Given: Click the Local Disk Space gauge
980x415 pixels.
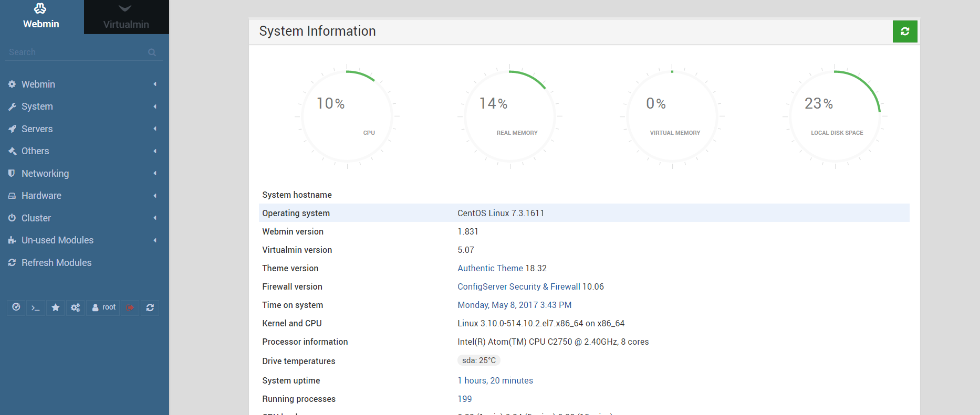Looking at the screenshot, I should (x=835, y=116).
